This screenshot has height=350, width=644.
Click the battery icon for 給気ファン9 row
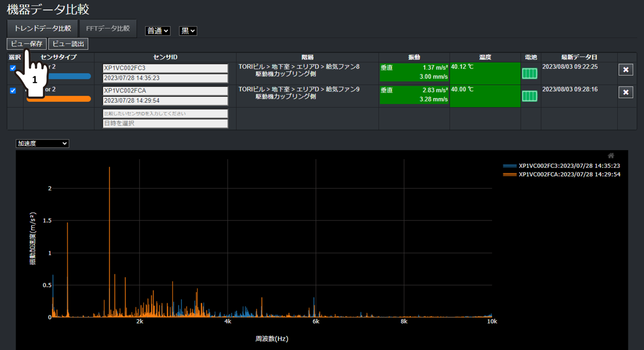pyautogui.click(x=529, y=96)
